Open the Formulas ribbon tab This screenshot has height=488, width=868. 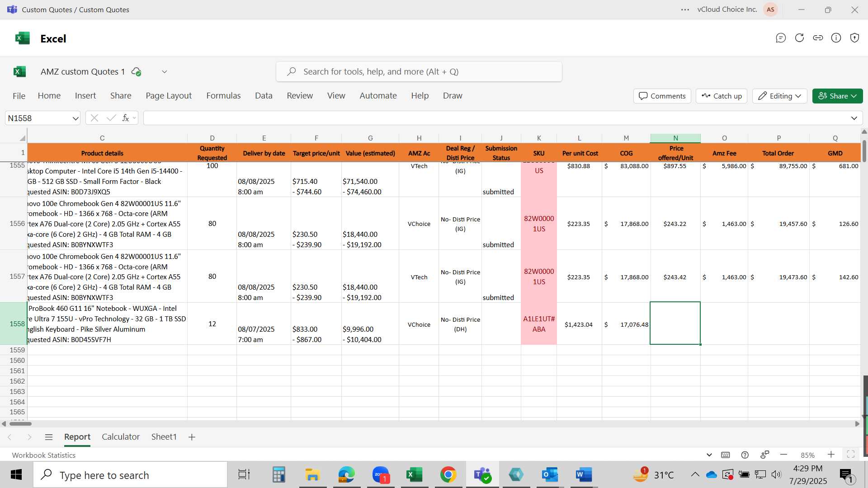click(x=223, y=96)
